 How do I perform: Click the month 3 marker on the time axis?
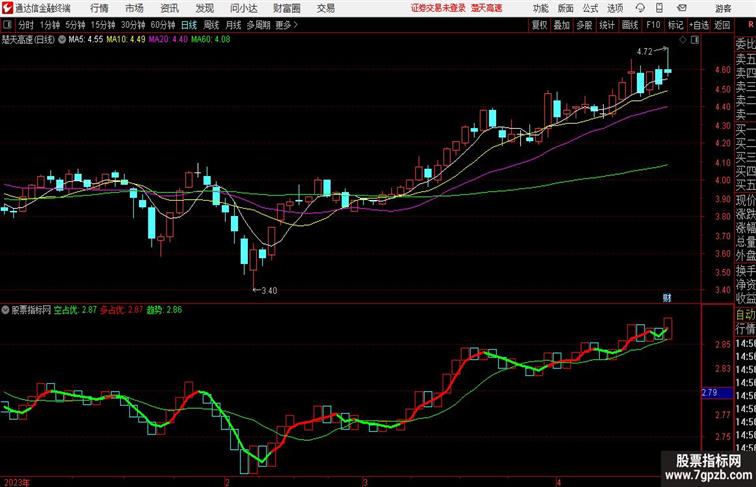[365, 482]
